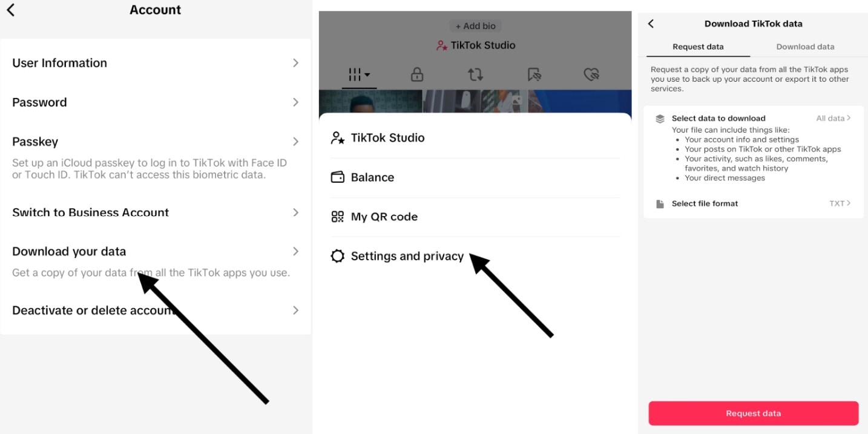Viewport: 868px width, 434px height.
Task: Open TikTok Studio from the menu
Action: pos(387,138)
